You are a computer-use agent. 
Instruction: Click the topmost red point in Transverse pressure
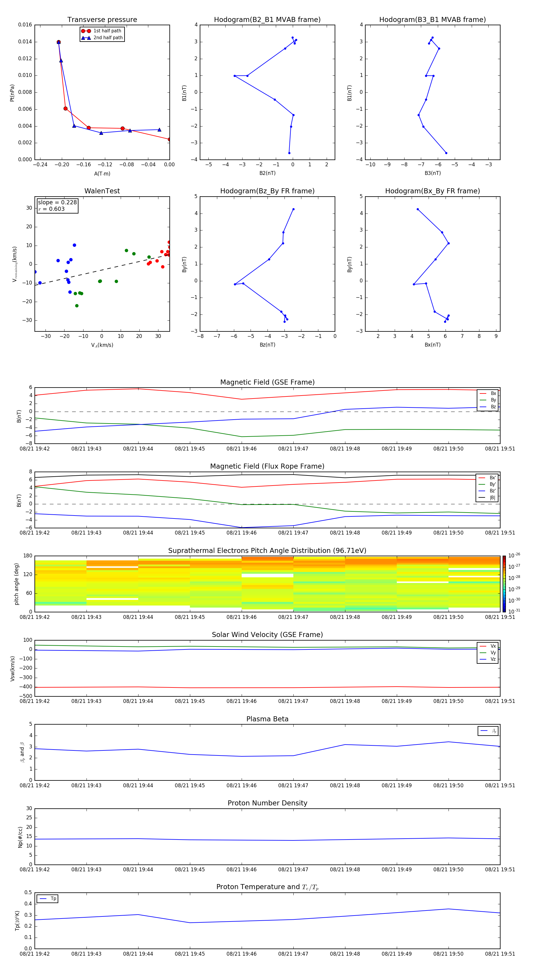58,42
